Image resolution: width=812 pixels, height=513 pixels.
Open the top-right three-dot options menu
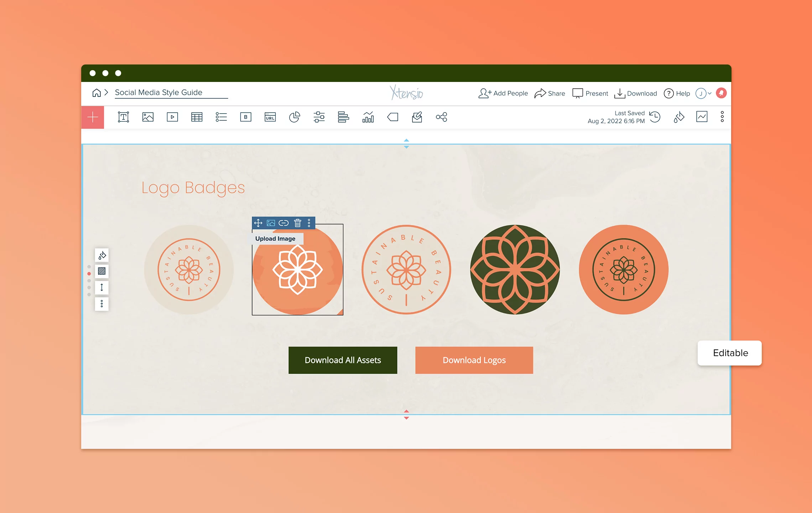pyautogui.click(x=722, y=117)
